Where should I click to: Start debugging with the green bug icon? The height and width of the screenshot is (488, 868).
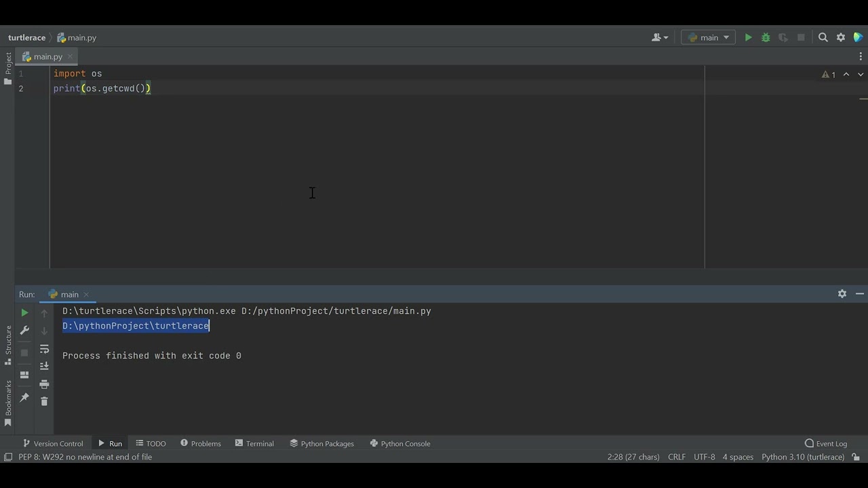click(x=766, y=38)
